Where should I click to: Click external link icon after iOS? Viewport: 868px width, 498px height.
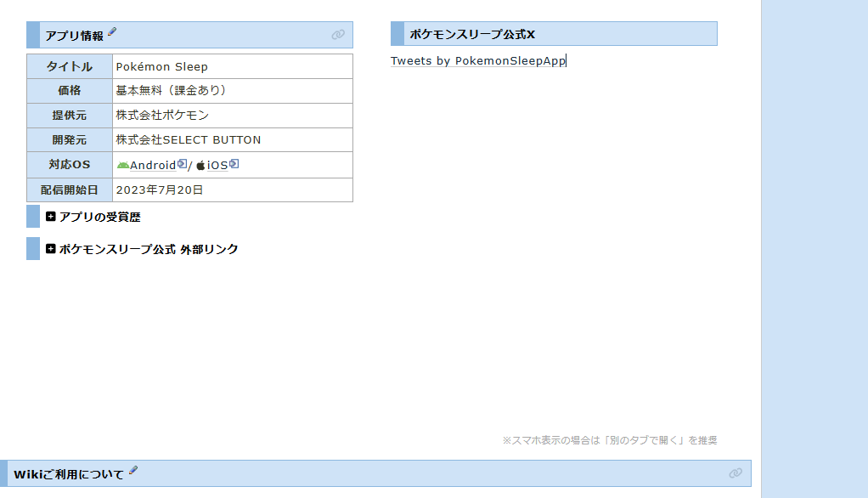234,163
